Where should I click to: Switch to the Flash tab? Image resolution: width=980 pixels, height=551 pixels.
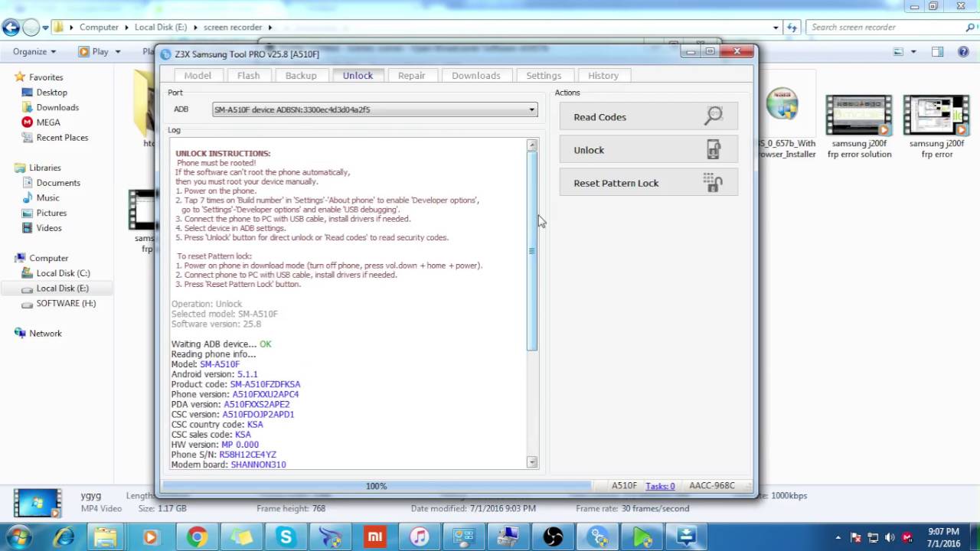[248, 75]
